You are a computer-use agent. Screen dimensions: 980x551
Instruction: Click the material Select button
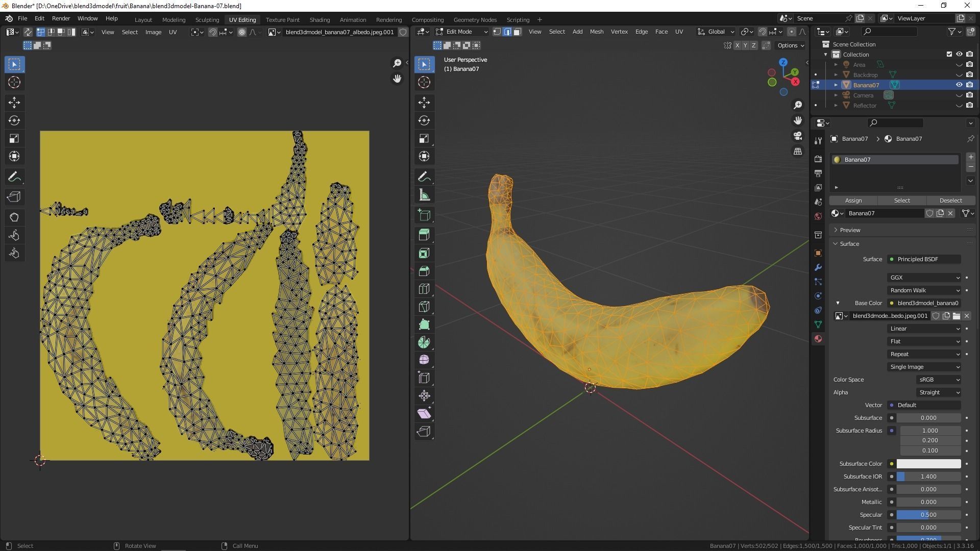[901, 201]
